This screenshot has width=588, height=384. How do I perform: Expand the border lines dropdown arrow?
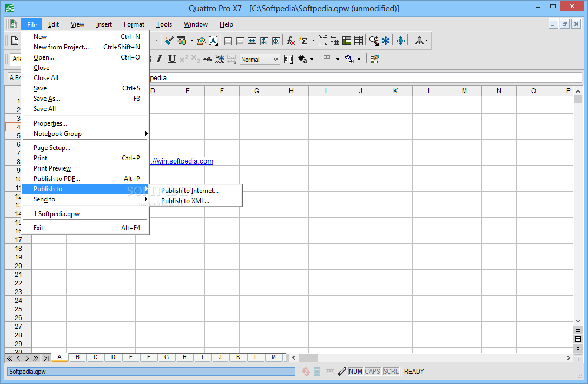[x=338, y=59]
